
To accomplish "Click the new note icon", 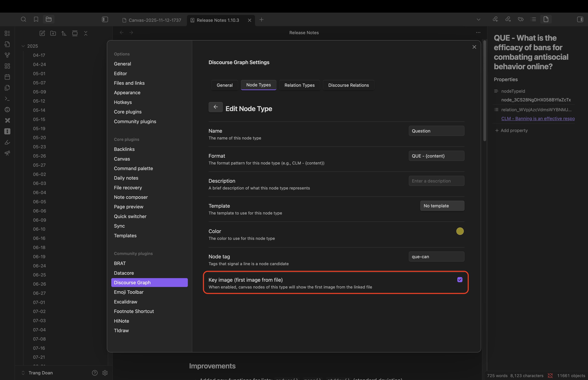I will [42, 33].
